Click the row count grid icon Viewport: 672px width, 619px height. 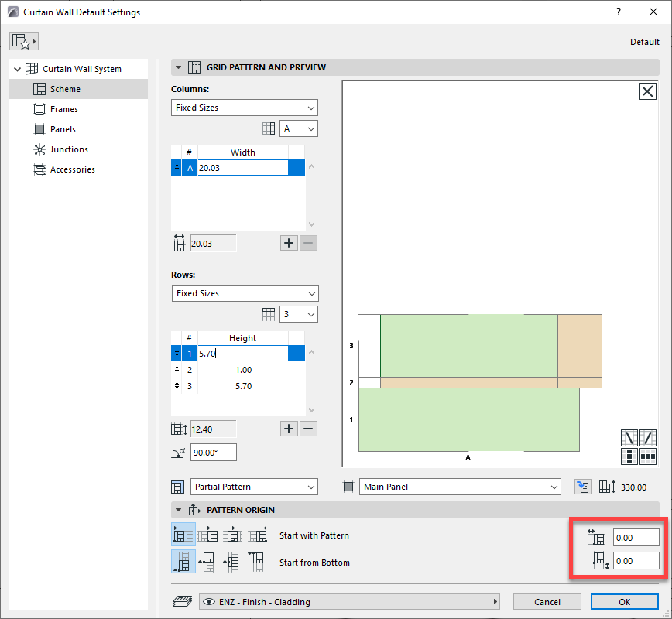pyautogui.click(x=269, y=314)
